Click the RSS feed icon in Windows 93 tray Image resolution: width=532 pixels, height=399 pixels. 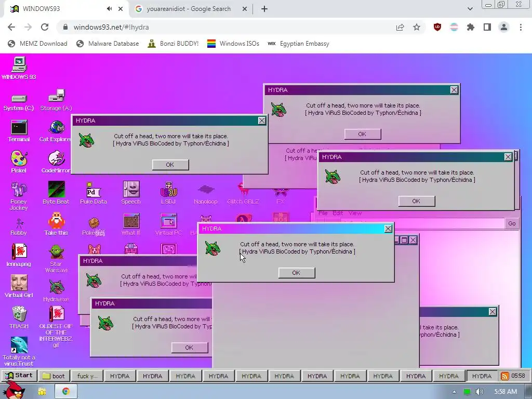[x=505, y=376]
